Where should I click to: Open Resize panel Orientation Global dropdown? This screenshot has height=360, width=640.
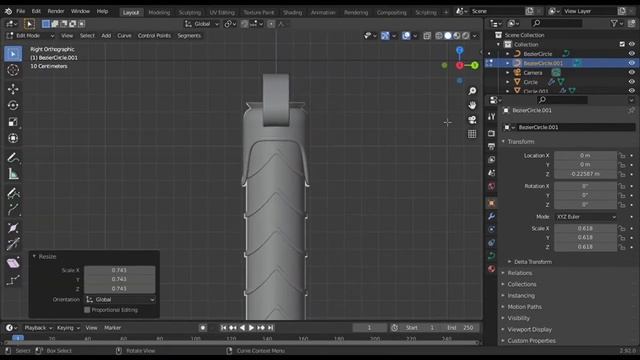click(120, 300)
